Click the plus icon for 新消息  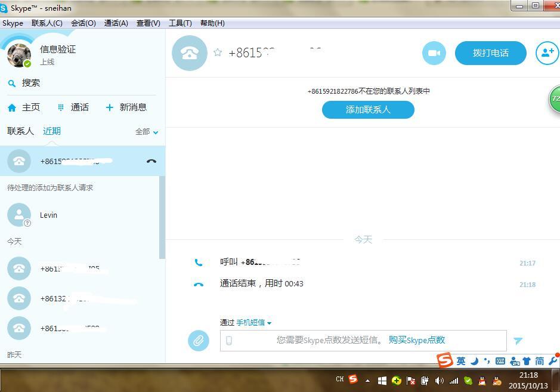tap(110, 107)
